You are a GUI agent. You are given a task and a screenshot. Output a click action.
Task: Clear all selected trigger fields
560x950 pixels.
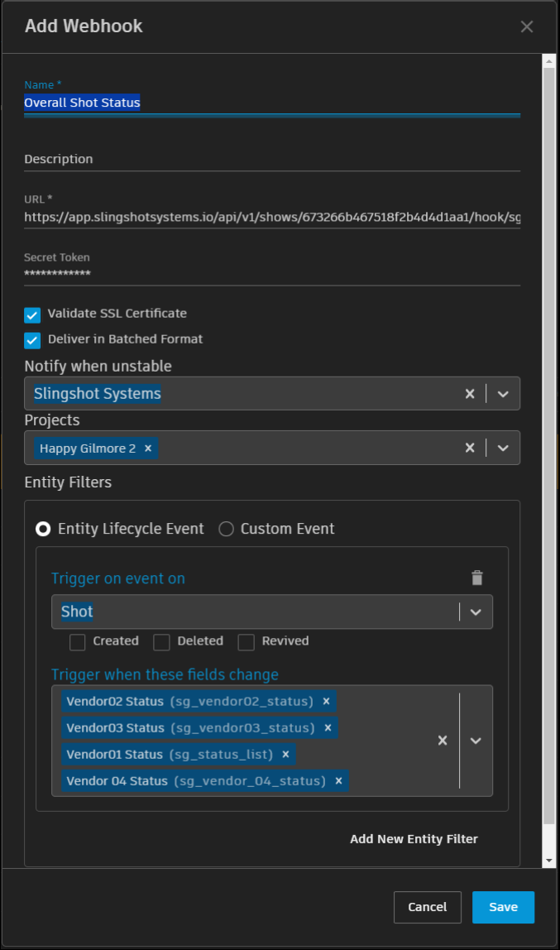(x=443, y=741)
